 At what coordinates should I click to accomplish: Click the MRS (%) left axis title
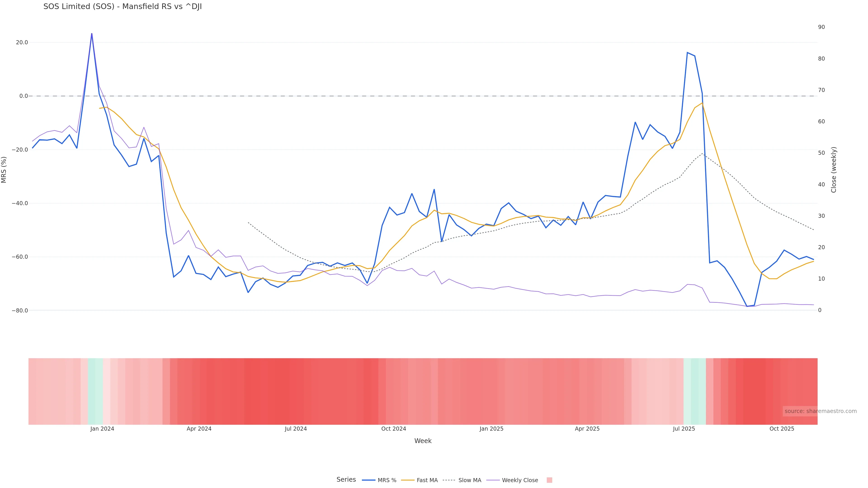point(4,170)
